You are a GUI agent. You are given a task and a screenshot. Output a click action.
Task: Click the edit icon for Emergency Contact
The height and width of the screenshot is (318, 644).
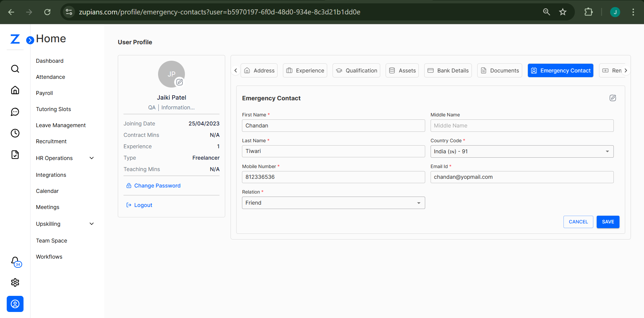pos(612,98)
